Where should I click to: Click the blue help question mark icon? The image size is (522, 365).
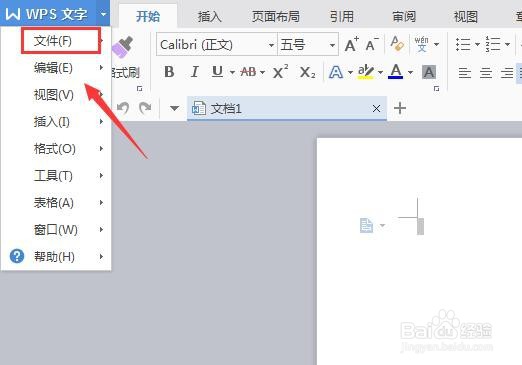pyautogui.click(x=17, y=256)
